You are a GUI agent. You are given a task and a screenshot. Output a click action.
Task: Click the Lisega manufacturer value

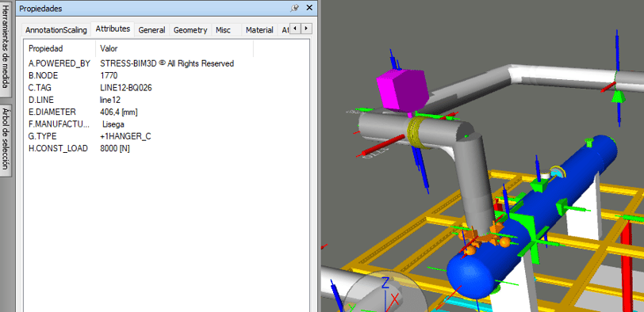click(113, 124)
